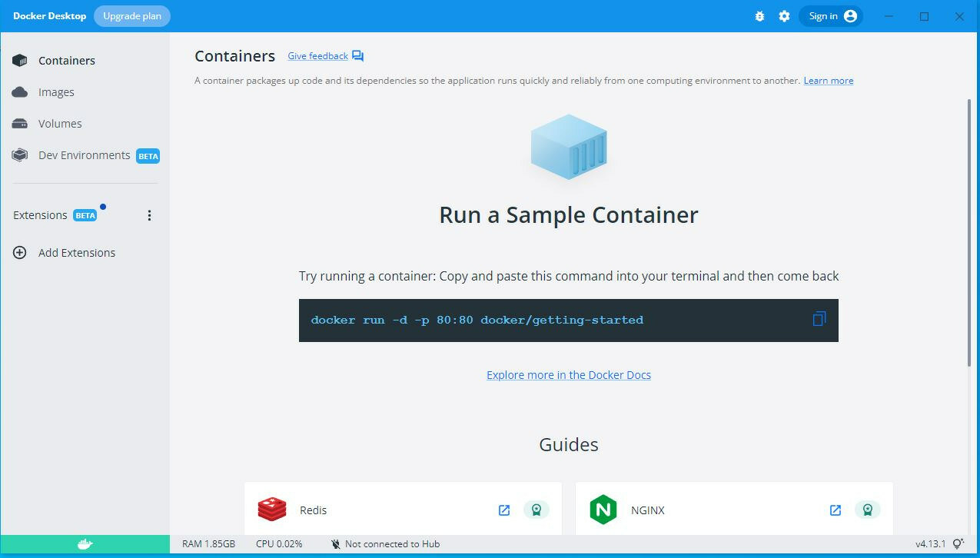Click the CPU 0.02% status entry
980x558 pixels.
click(279, 544)
